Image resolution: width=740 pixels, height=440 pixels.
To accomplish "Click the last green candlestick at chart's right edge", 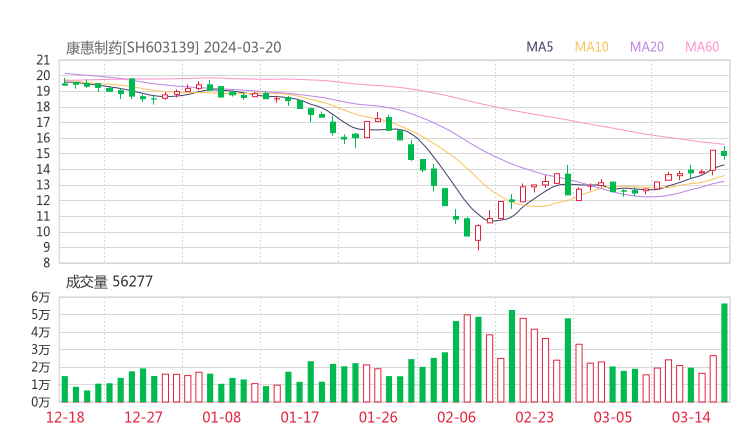I will (724, 153).
